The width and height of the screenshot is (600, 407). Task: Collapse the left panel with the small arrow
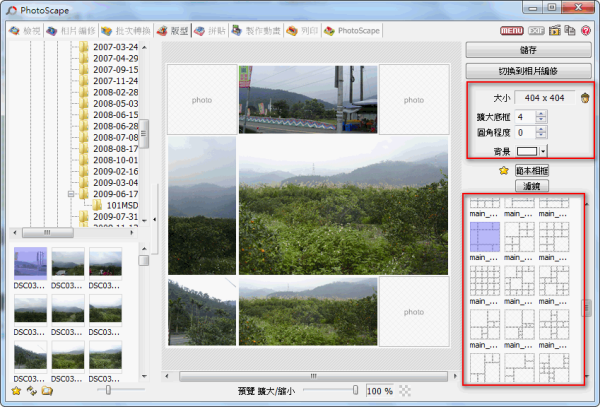[155, 219]
